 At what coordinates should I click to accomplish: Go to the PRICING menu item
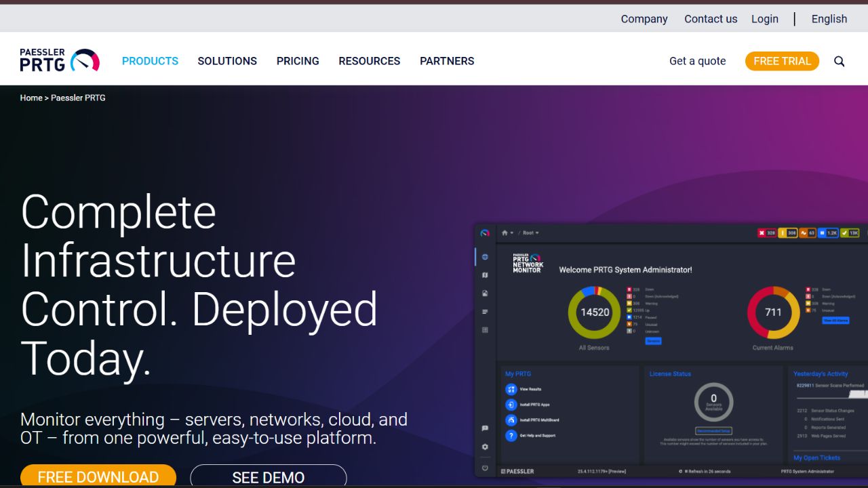(298, 61)
